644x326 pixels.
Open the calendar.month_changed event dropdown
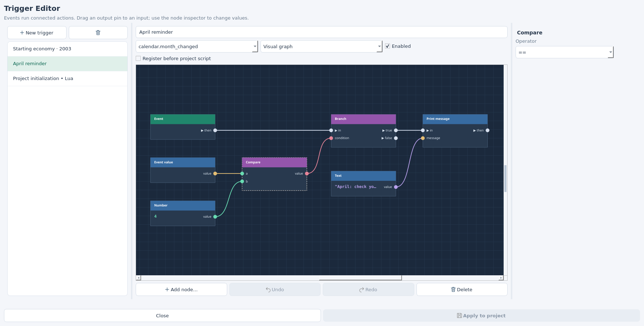197,46
